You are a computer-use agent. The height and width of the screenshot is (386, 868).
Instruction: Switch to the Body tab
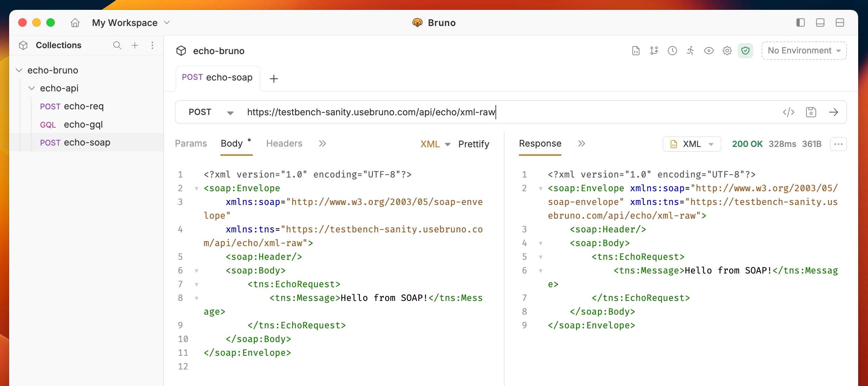(232, 143)
